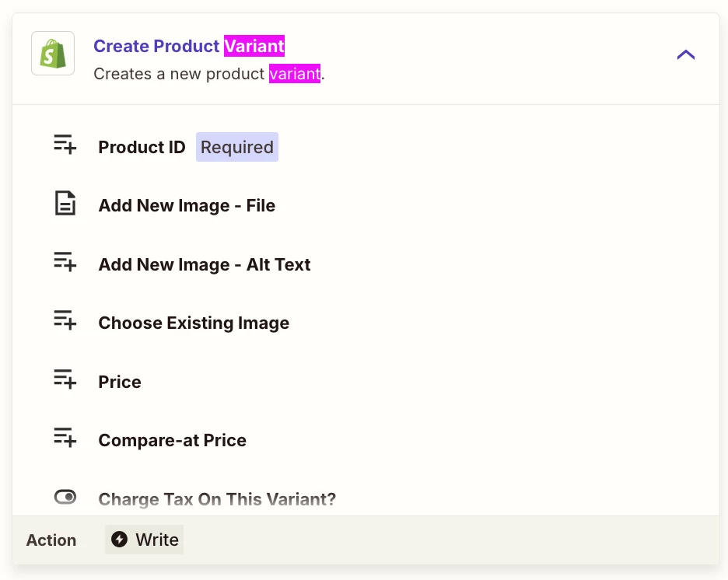This screenshot has height=580, width=728.
Task: Select the Choose Existing Image entry
Action: click(x=194, y=323)
